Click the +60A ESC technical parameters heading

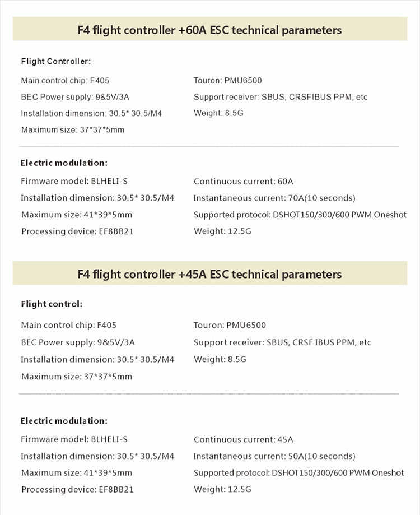coord(209,30)
